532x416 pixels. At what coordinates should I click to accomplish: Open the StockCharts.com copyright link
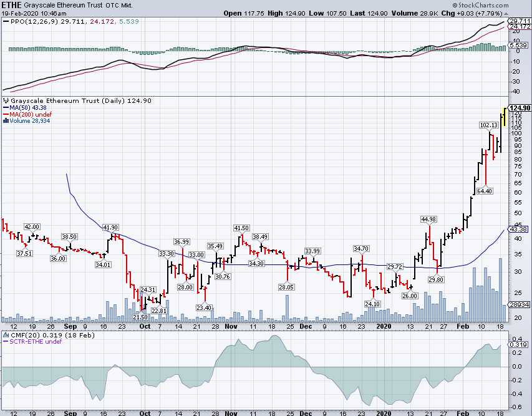click(x=504, y=5)
